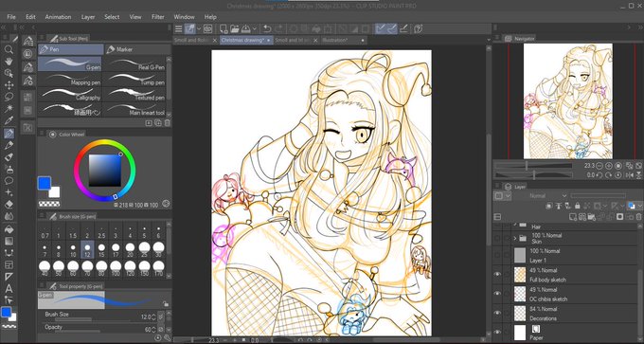Select the Lasso selection tool
Image resolution: width=644 pixels, height=344 pixels.
[9, 97]
